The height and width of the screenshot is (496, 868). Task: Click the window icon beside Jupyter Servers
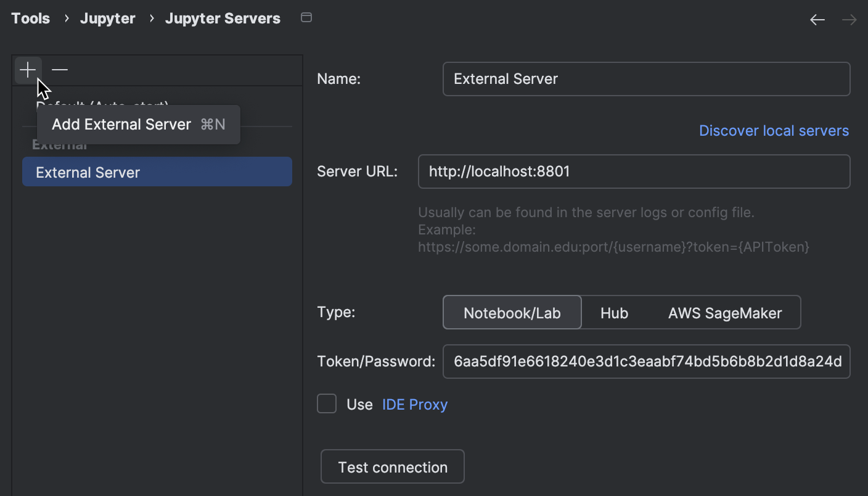(x=306, y=18)
